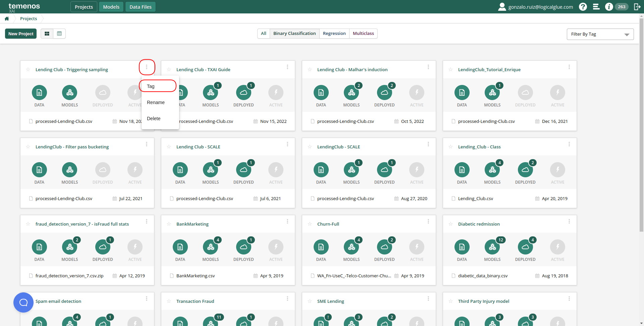
Task: Switch to table list view
Action: 59,34
